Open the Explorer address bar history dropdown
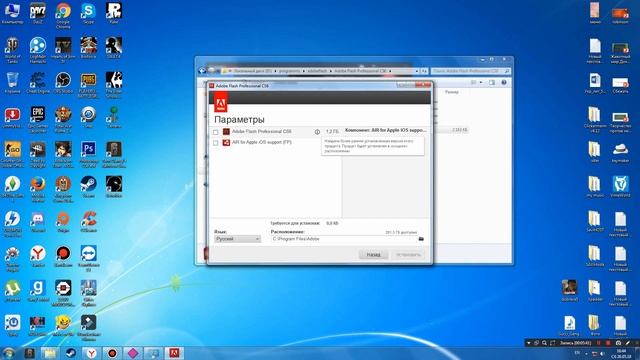Viewport: 640px width, 360px height. [417, 71]
